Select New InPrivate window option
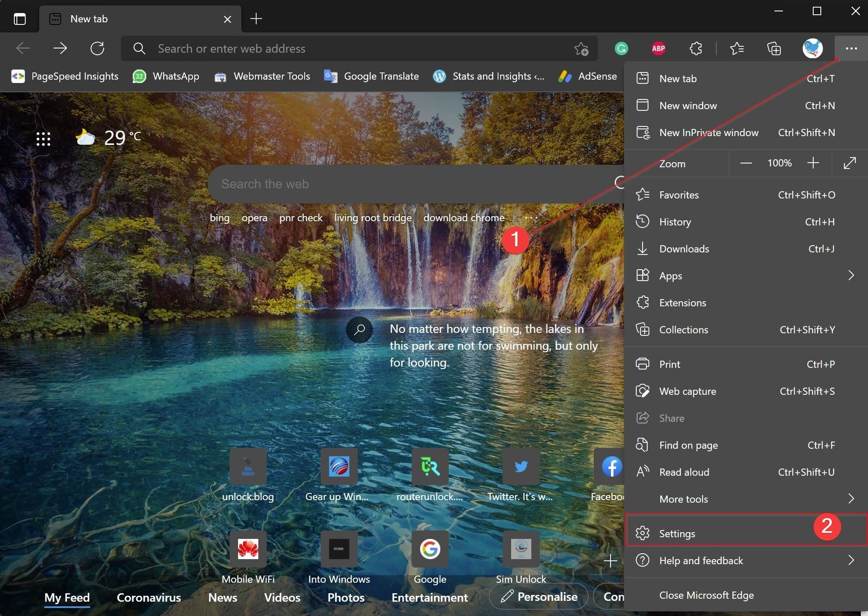Screen dimensions: 868x616 click(709, 132)
